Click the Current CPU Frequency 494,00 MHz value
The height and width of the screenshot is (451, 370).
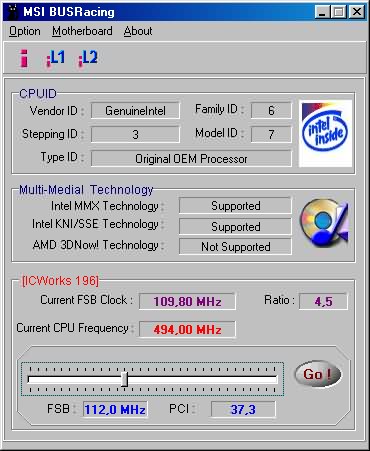(187, 329)
